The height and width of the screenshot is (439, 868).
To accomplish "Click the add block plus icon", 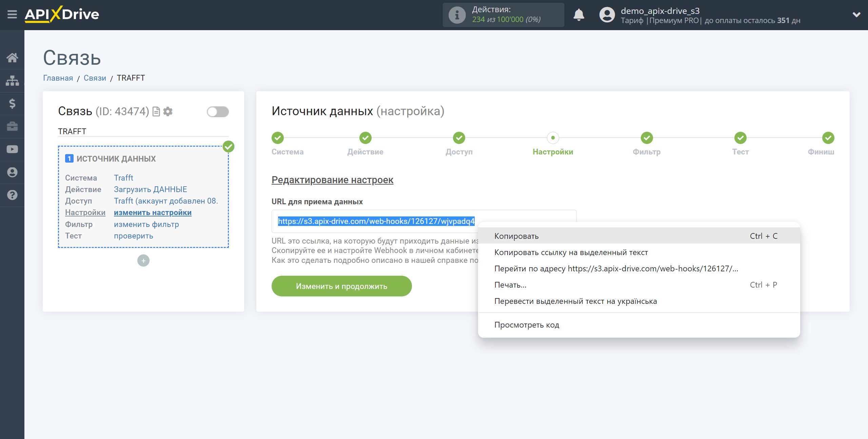I will coord(143,260).
